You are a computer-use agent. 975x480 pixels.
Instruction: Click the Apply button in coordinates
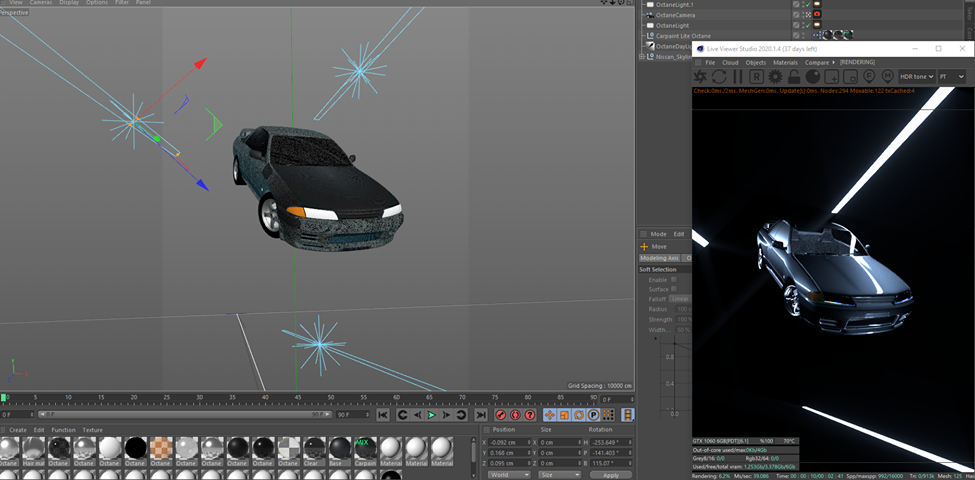(611, 474)
